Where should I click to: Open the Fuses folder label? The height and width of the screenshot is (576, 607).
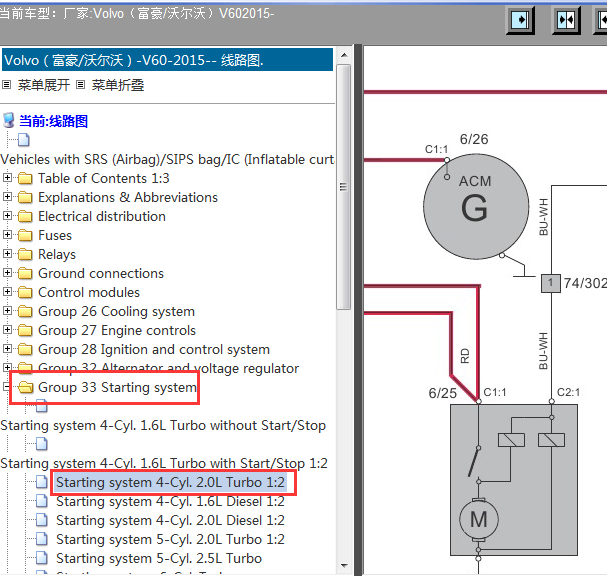[55, 236]
